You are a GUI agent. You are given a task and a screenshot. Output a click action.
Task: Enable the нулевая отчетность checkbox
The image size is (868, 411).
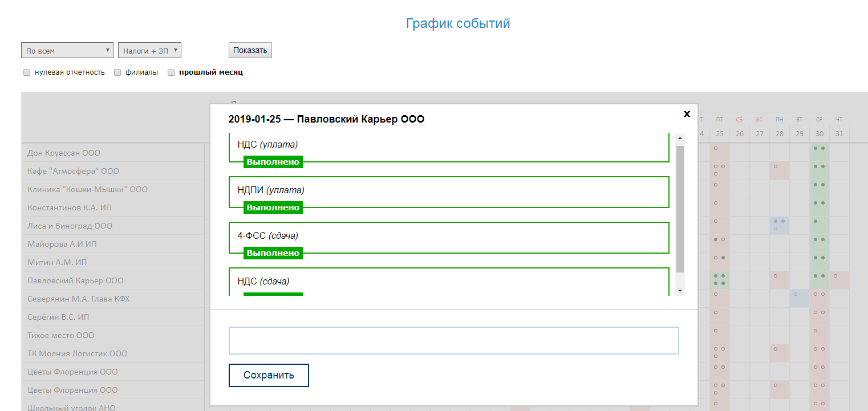point(27,73)
